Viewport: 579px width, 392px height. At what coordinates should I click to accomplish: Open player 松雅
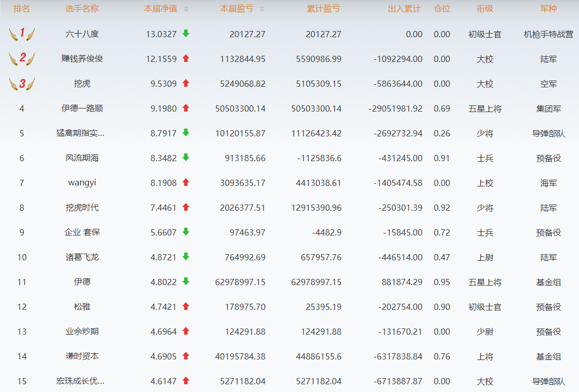(82, 307)
